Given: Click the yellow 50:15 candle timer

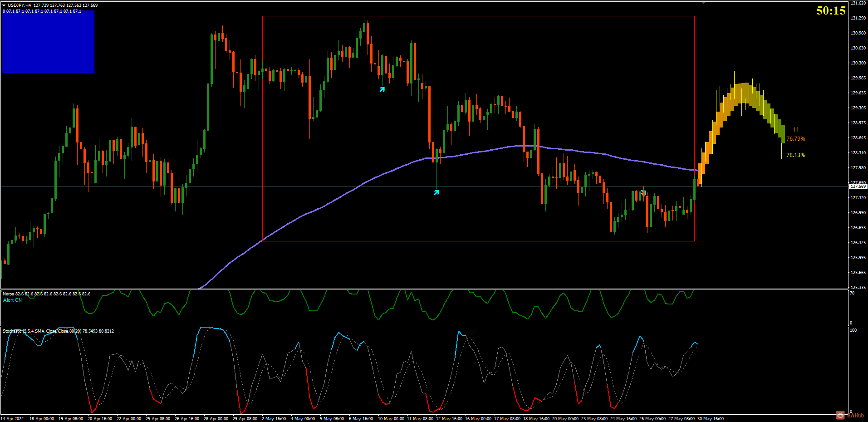Looking at the screenshot, I should pos(831,10).
